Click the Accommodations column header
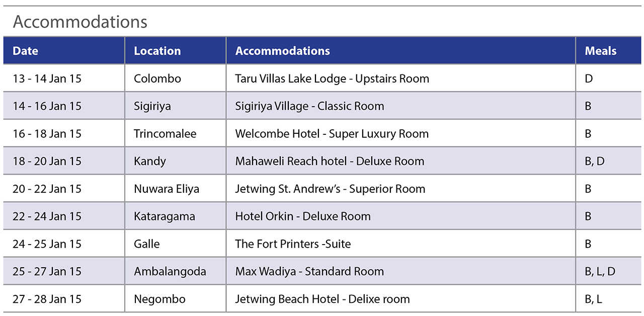 (x=282, y=51)
